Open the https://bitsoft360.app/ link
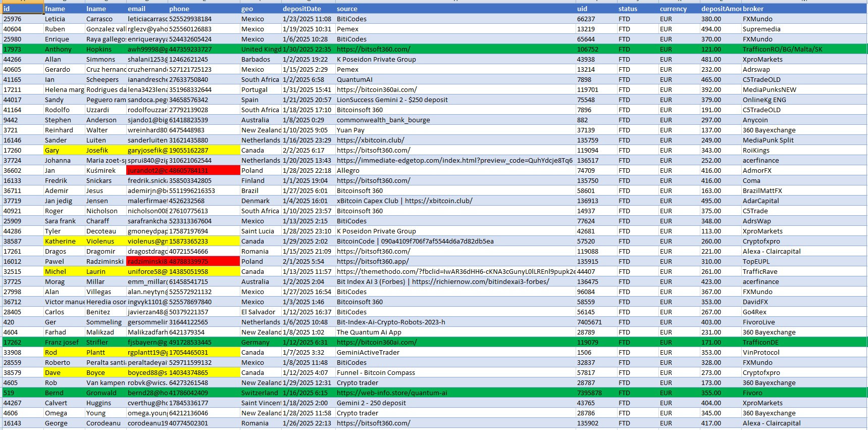The width and height of the screenshot is (868, 430). [x=373, y=261]
